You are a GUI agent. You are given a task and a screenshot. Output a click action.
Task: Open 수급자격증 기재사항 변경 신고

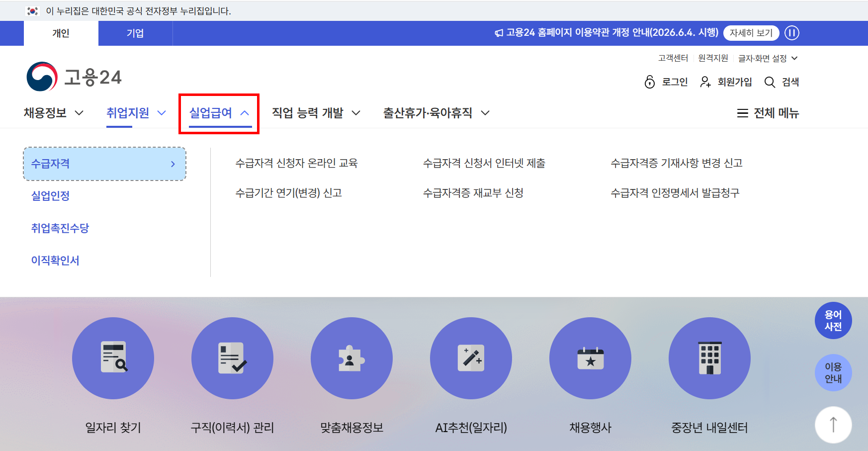pos(677,163)
